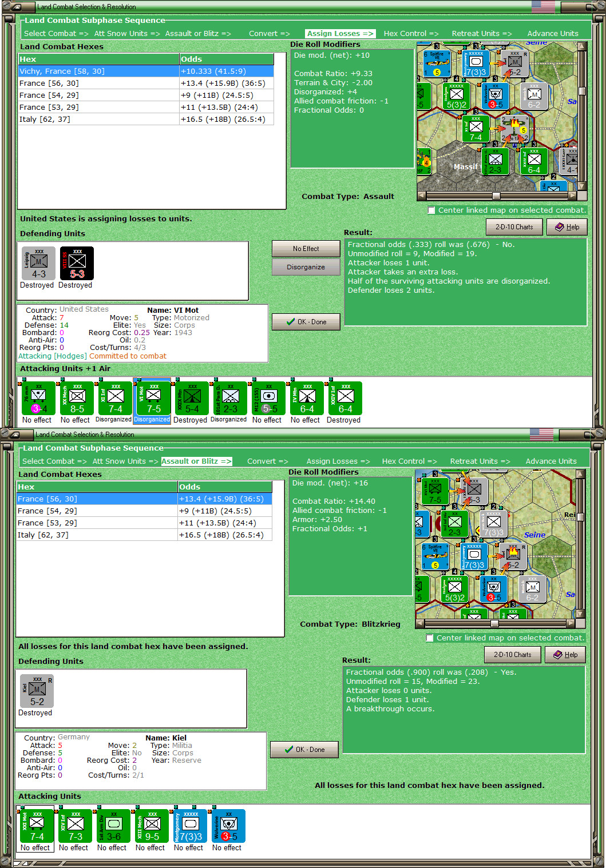Open Help in the lower window
The height and width of the screenshot is (868, 606).
tap(565, 655)
